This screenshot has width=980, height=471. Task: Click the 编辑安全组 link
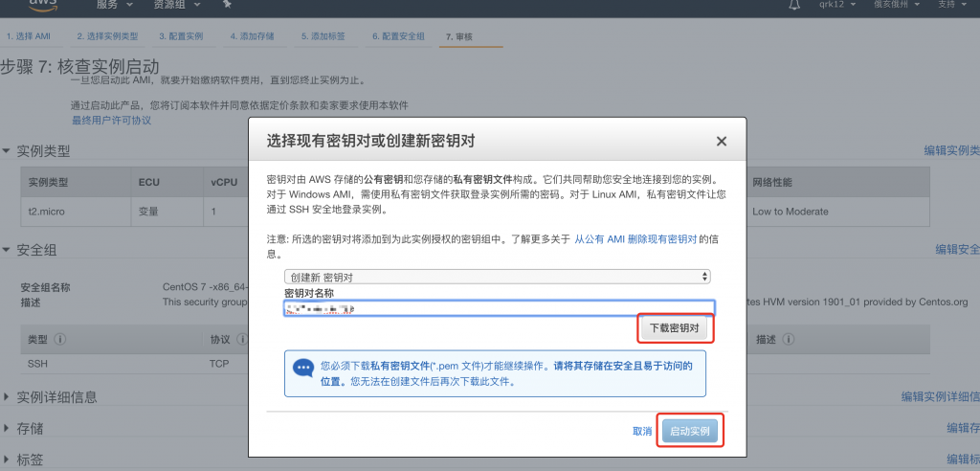point(957,249)
